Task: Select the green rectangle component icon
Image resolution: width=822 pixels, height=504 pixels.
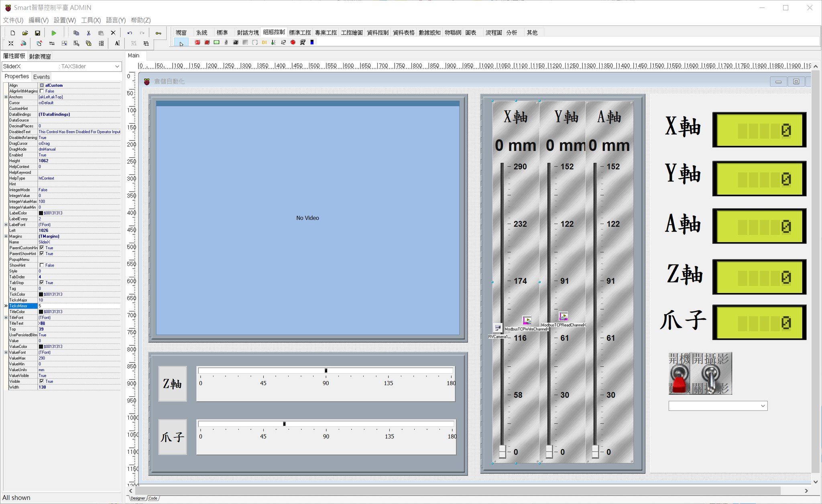Action: (217, 42)
